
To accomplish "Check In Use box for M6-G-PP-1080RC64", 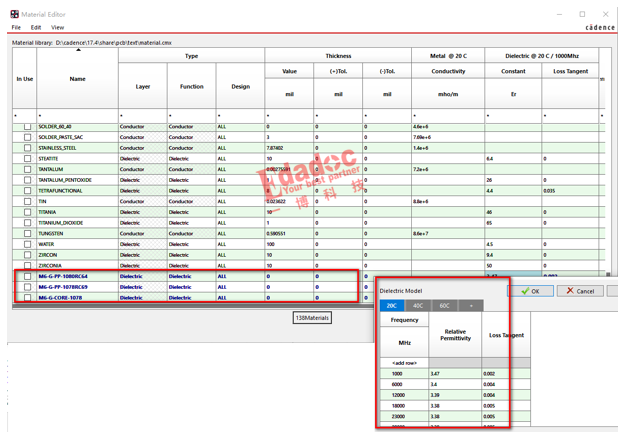I will (27, 276).
